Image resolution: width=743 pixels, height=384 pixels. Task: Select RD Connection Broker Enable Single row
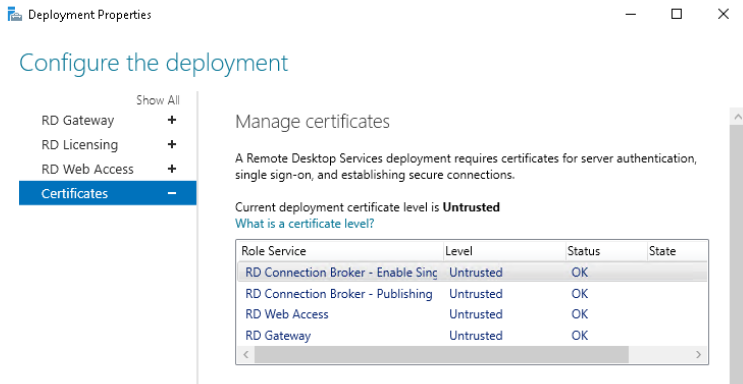[x=471, y=273]
